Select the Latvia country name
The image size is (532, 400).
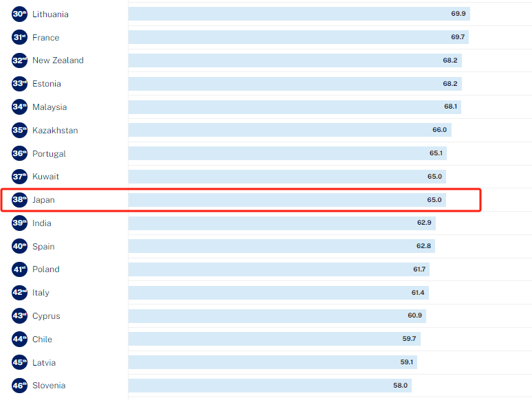44,363
